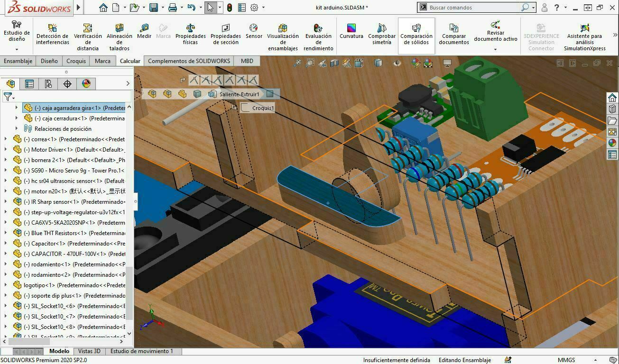Open Asistente para análisis SimulationXpress
This screenshot has height=364, width=619.
[584, 37]
